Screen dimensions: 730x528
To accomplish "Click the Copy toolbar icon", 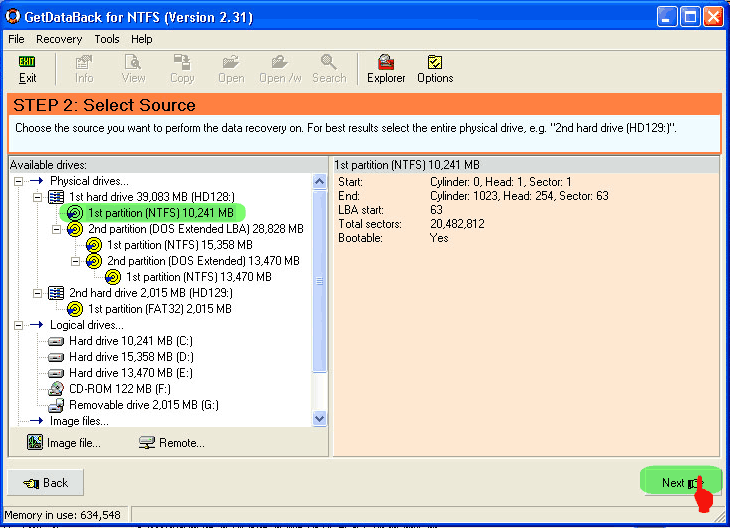I will 182,69.
